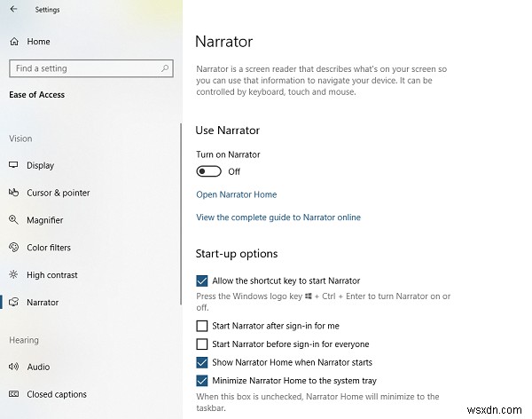
Task: Click the Settings window title text
Action: tap(47, 10)
